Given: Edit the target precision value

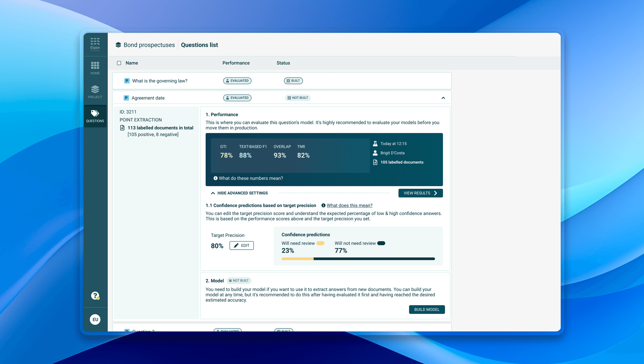Looking at the screenshot, I should 241,245.
